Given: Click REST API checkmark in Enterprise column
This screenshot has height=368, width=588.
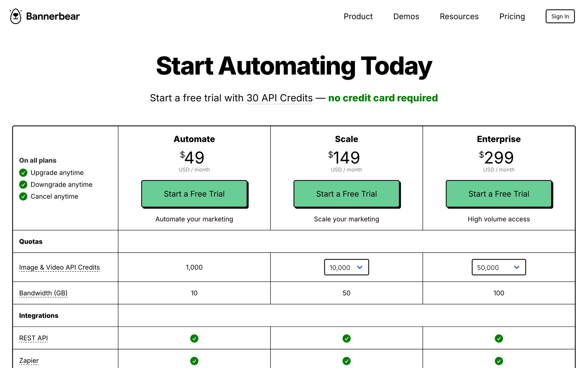Looking at the screenshot, I should [499, 338].
